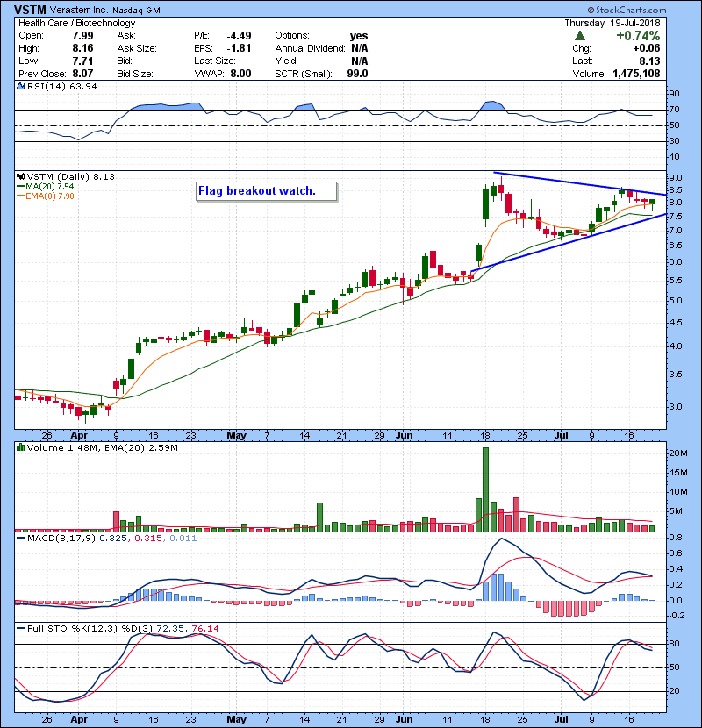Click the 3.0 label on the price axis
The image size is (702, 728).
tap(676, 407)
